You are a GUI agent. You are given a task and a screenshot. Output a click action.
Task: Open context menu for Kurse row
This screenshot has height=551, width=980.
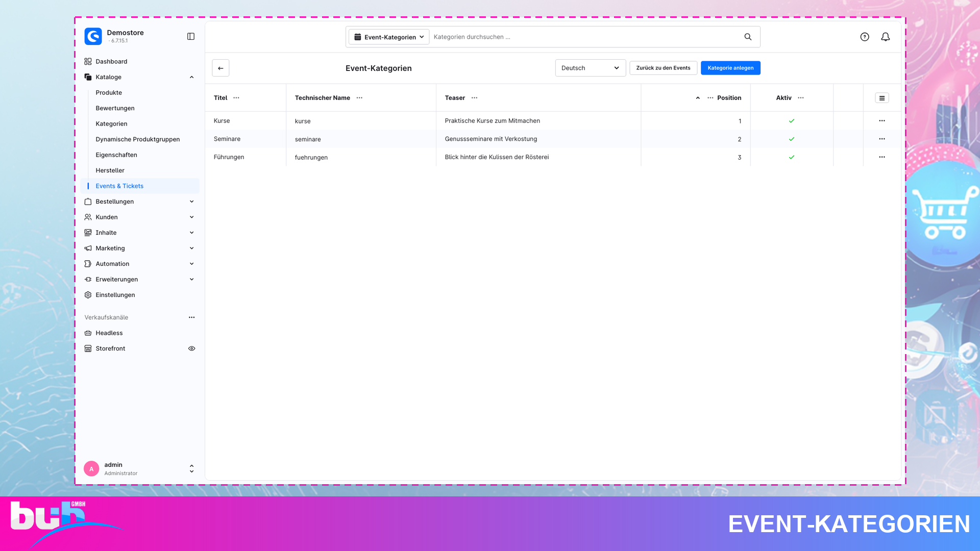(882, 121)
